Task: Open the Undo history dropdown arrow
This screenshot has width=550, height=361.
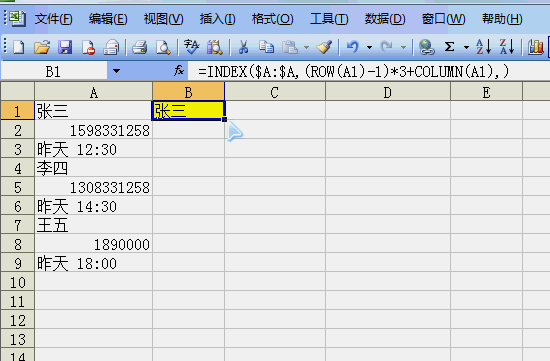Action: tap(369, 47)
